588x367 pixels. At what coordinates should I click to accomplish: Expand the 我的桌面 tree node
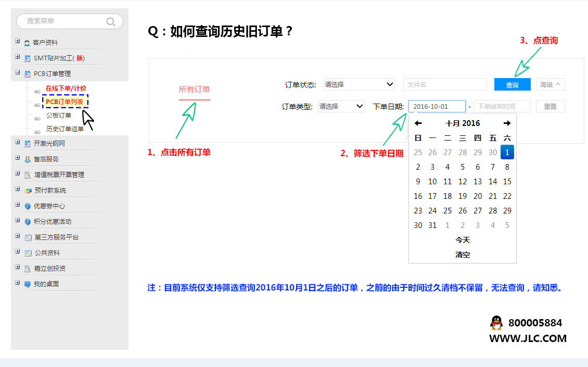pos(17,283)
